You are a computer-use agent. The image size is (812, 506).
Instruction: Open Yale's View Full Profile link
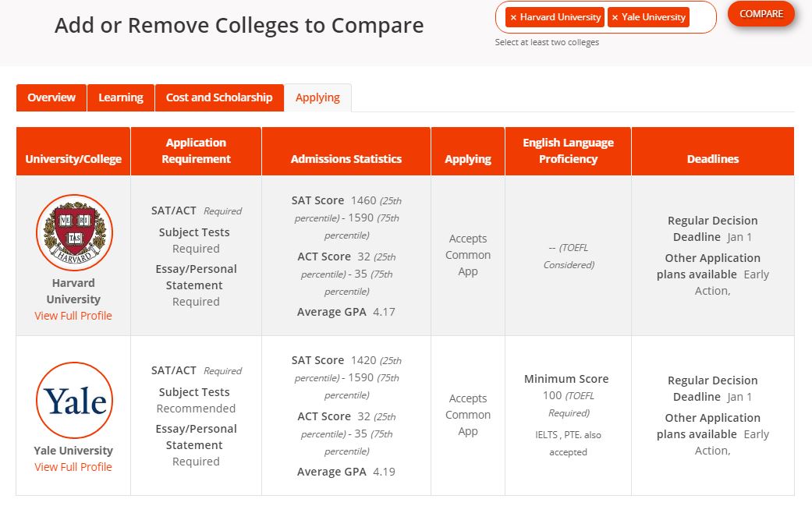pyautogui.click(x=73, y=467)
